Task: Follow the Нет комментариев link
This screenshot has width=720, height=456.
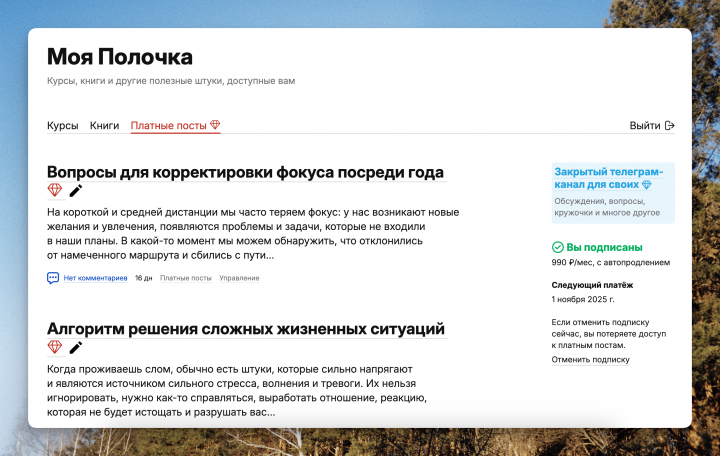Action: [x=95, y=278]
